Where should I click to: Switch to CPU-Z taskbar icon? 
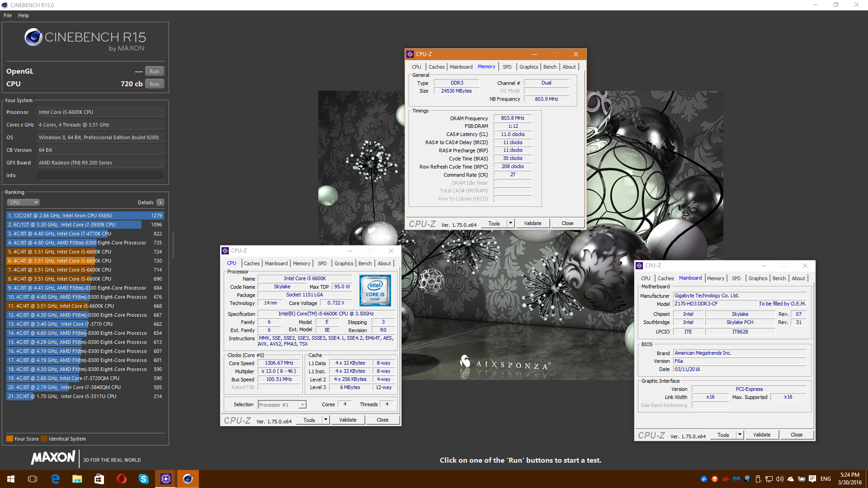(x=166, y=479)
